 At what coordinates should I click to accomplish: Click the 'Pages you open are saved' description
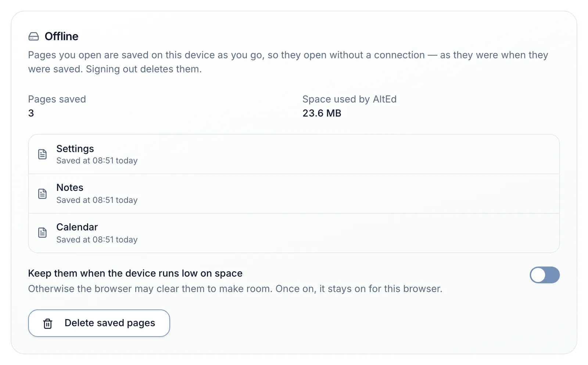[288, 62]
